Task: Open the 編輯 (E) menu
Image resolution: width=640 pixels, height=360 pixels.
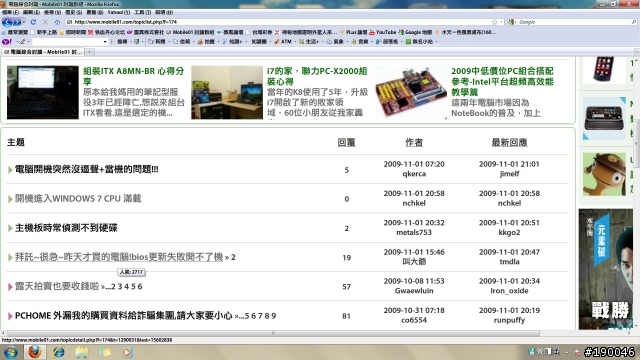Action: click(31, 13)
